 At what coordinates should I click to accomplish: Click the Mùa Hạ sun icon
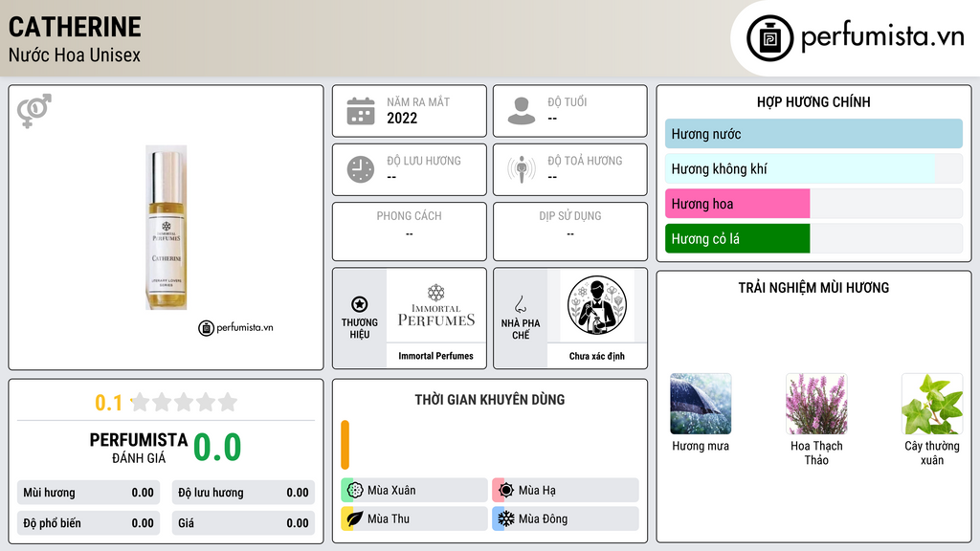pyautogui.click(x=505, y=491)
